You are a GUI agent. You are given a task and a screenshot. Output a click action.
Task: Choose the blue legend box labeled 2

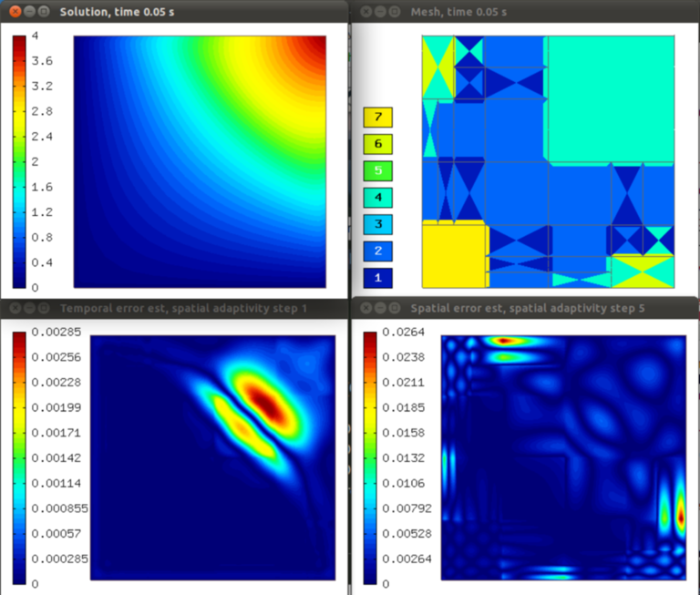click(377, 250)
